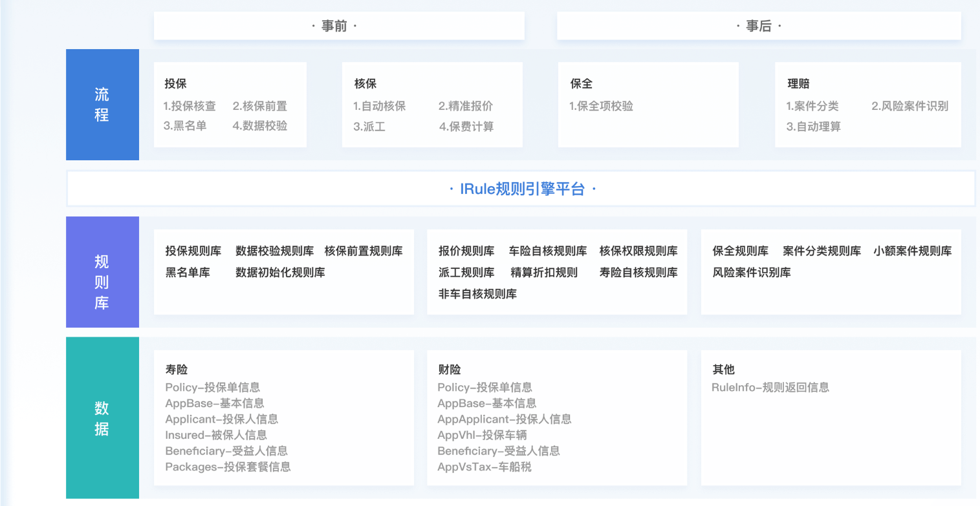
Task: Click Policy-投保单信息 under 财险
Action: [485, 386]
